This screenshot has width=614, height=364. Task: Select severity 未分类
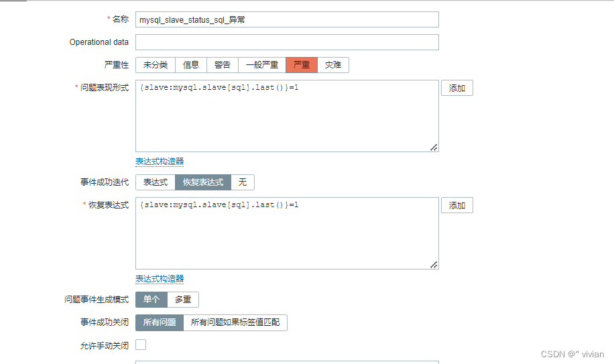156,65
